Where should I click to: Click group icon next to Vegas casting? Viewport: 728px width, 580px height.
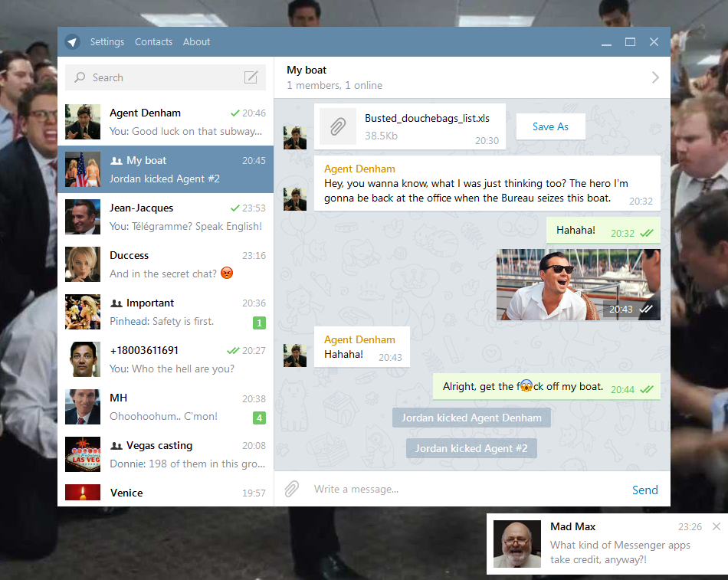coord(116,446)
